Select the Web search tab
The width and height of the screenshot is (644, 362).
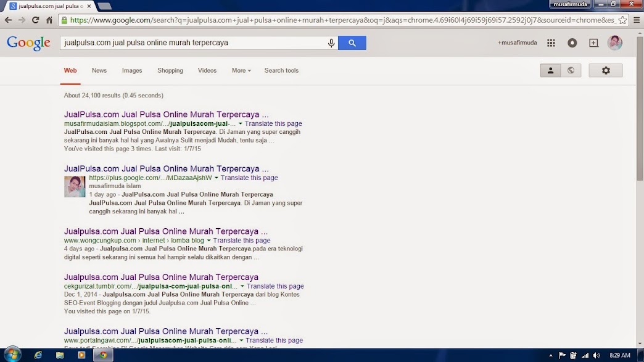tap(70, 70)
